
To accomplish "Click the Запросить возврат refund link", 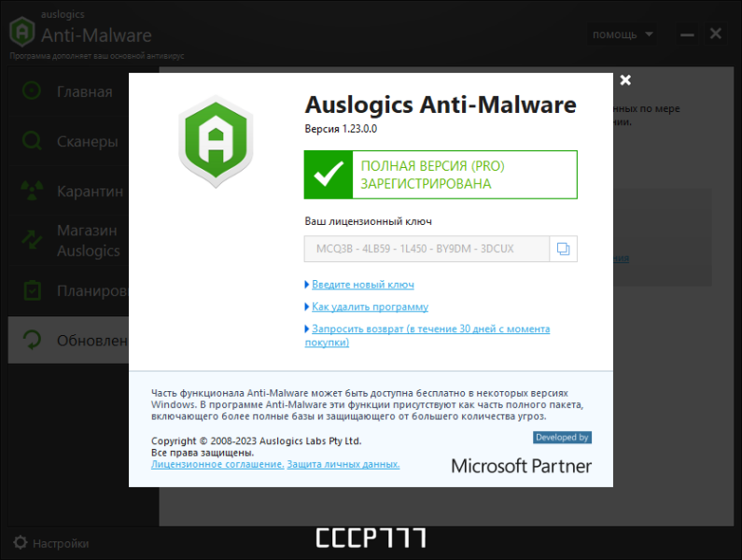I will click(427, 335).
